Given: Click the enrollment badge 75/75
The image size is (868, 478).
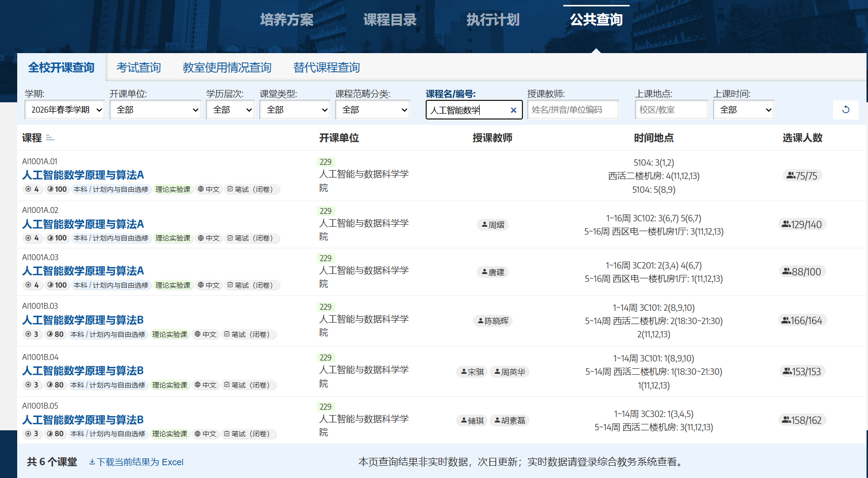Looking at the screenshot, I should coord(802,176).
